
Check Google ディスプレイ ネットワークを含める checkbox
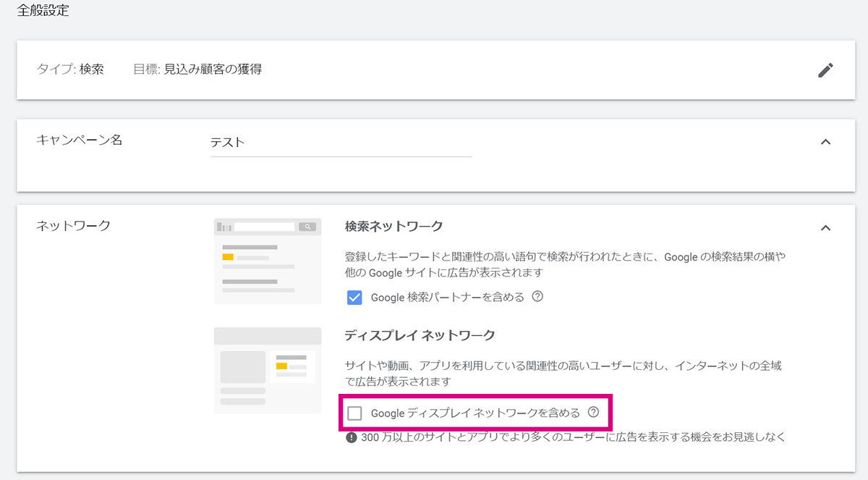pos(354,413)
